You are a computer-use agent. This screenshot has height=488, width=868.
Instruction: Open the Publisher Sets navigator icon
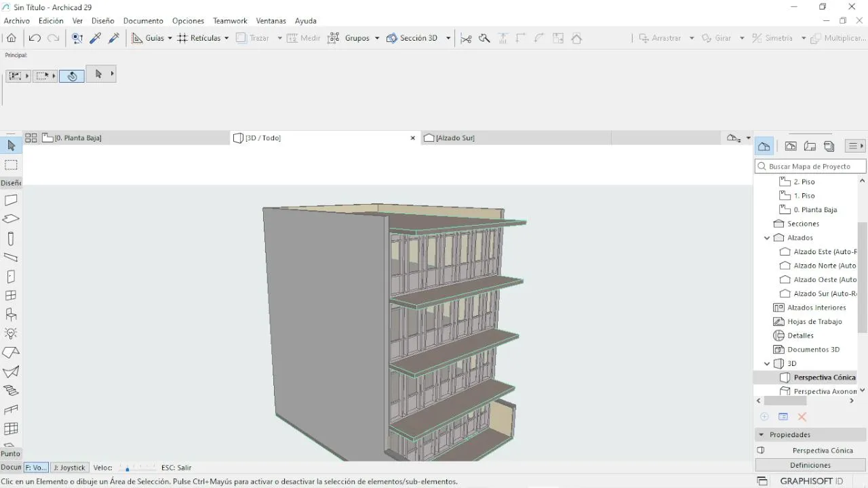pyautogui.click(x=829, y=146)
